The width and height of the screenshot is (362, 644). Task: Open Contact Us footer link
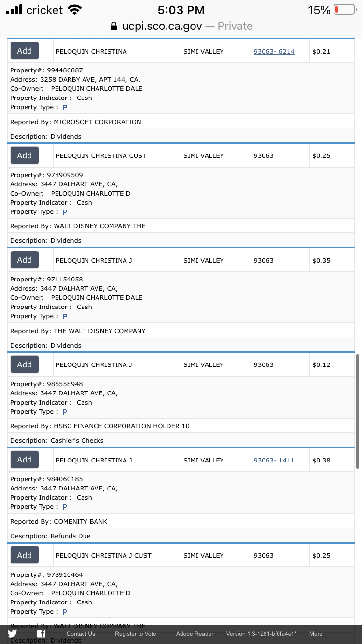click(81, 634)
